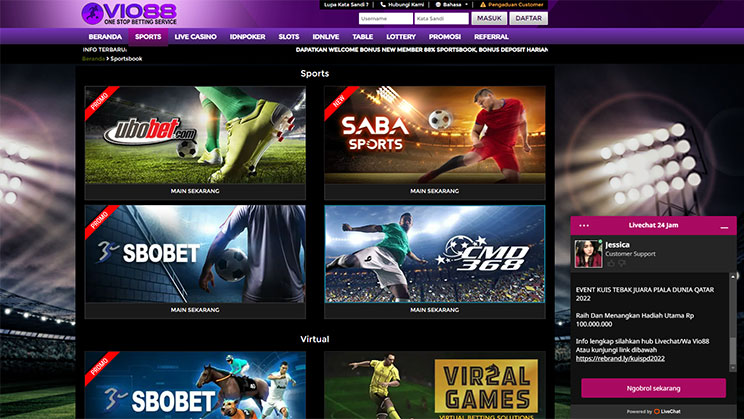Click Ngobrol sekarang chat button
This screenshot has width=744, height=419.
point(653,388)
